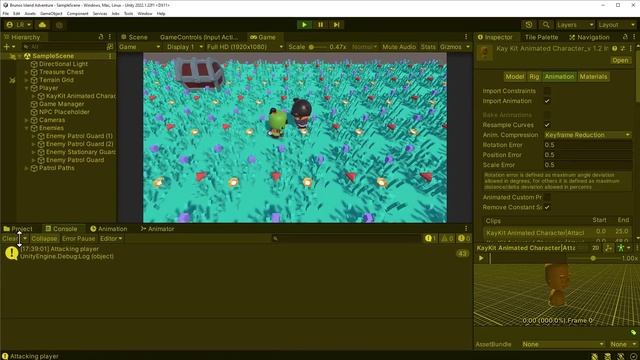640x360 pixels.
Task: Collapse the Enemies group
Action: point(27,128)
